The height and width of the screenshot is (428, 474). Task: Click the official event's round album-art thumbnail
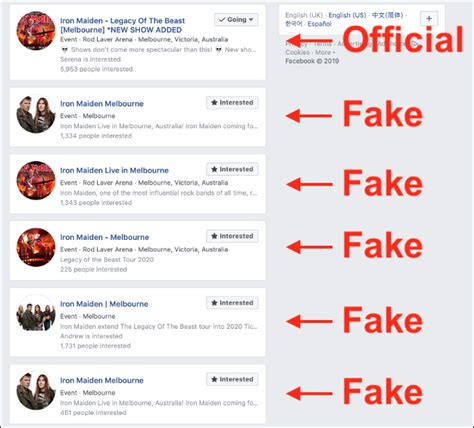coord(36,31)
